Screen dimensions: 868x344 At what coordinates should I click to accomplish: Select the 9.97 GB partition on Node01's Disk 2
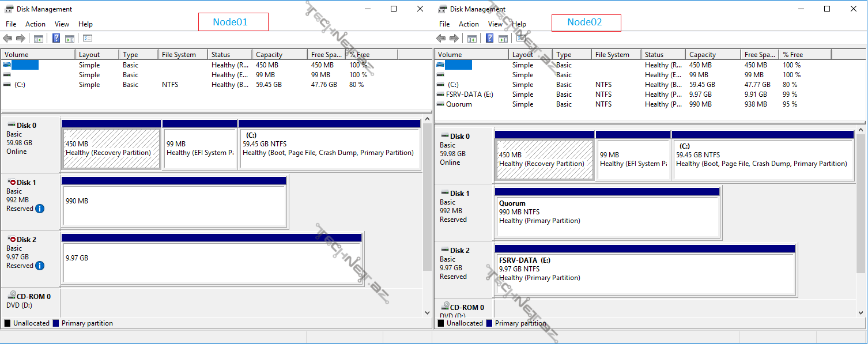point(212,266)
